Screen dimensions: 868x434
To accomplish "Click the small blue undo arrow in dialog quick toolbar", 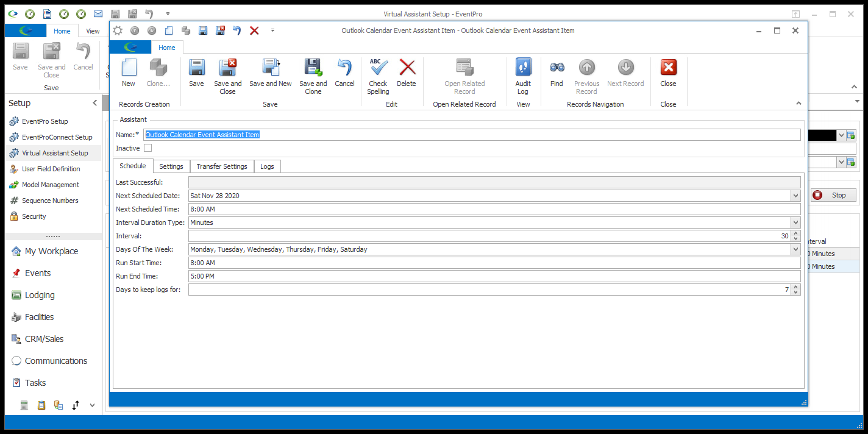I will point(237,30).
